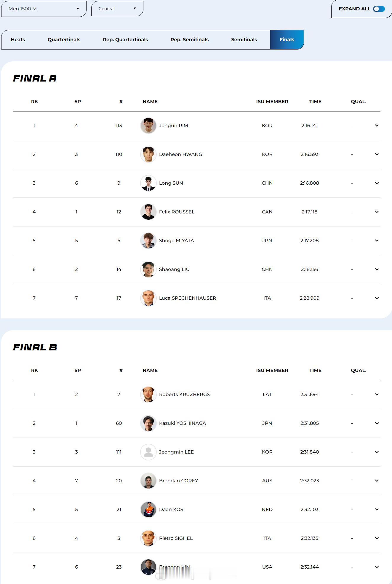The height and width of the screenshot is (584, 392).
Task: Open the Semifinals tab
Action: (x=244, y=40)
